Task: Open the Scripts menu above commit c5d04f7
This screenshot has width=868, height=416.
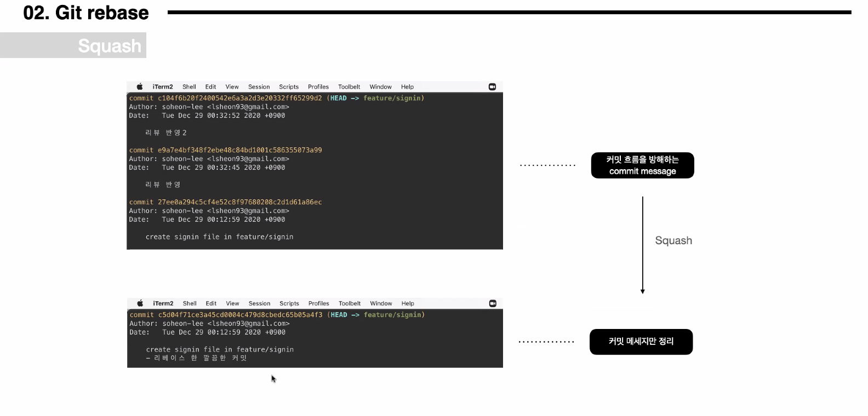Action: pos(289,303)
